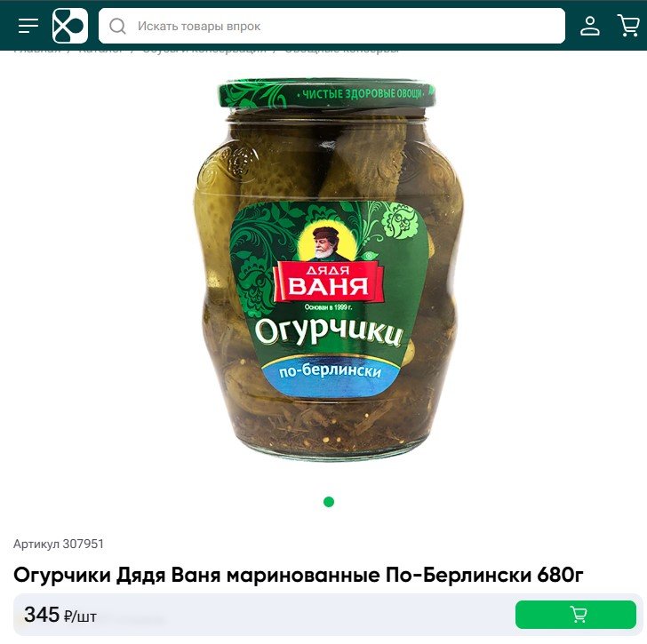647x644 pixels.
Task: Click the magnifying glass search icon
Action: [117, 26]
